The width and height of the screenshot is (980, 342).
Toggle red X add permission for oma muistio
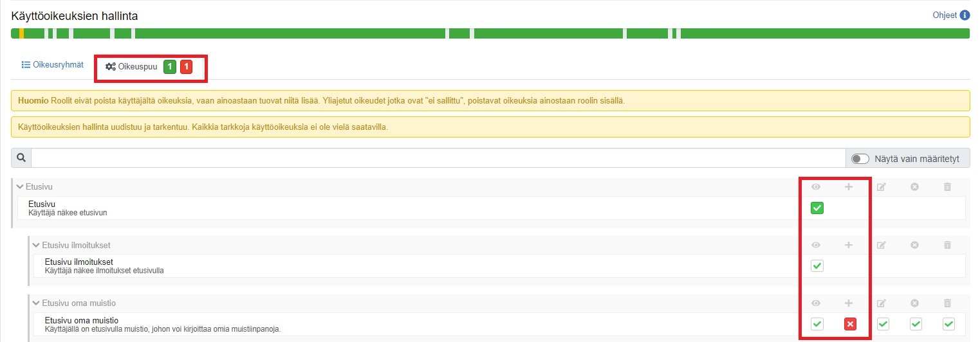pyautogui.click(x=850, y=324)
